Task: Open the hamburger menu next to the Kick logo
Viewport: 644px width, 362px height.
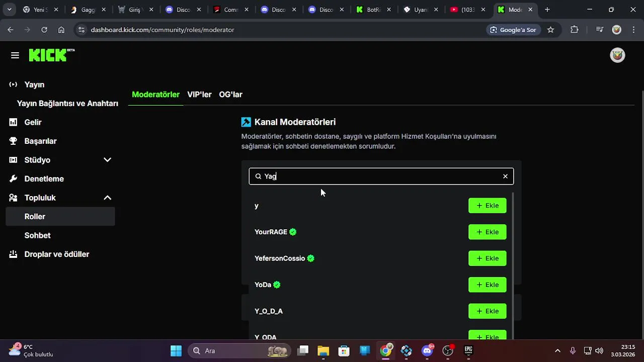Action: [x=15, y=55]
